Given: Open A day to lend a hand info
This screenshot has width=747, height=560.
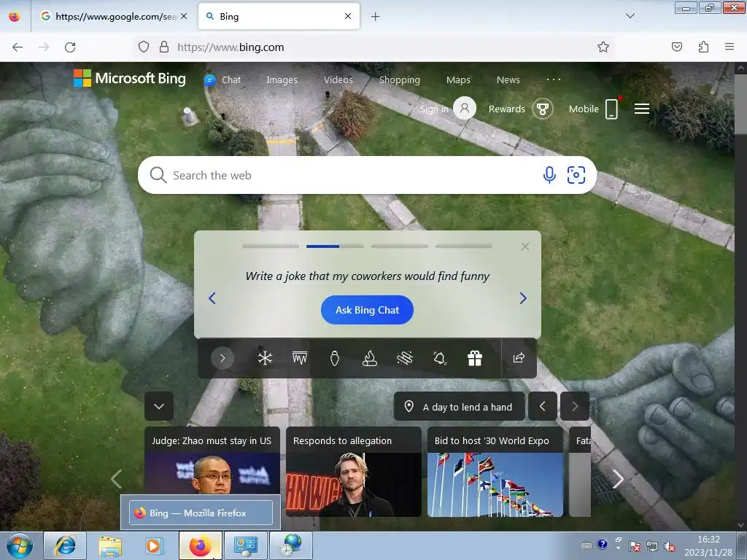Looking at the screenshot, I should 460,407.
